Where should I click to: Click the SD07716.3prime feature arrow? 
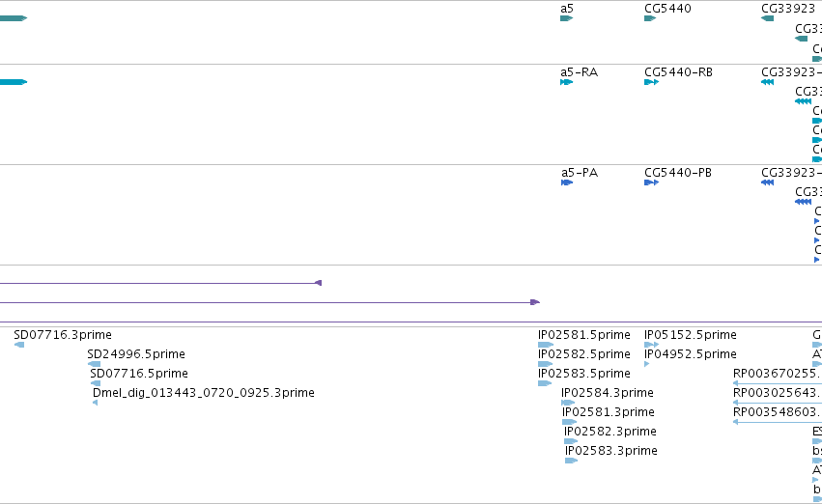[x=19, y=345]
